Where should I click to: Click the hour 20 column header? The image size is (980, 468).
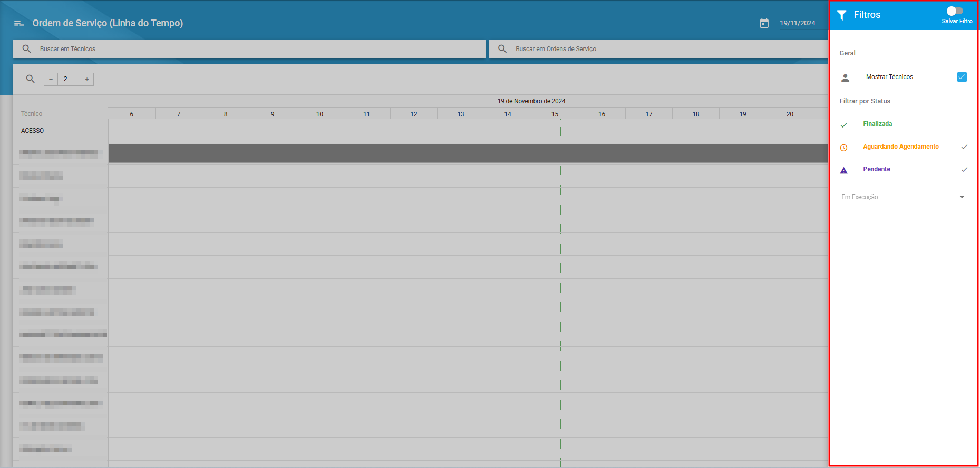click(x=790, y=114)
